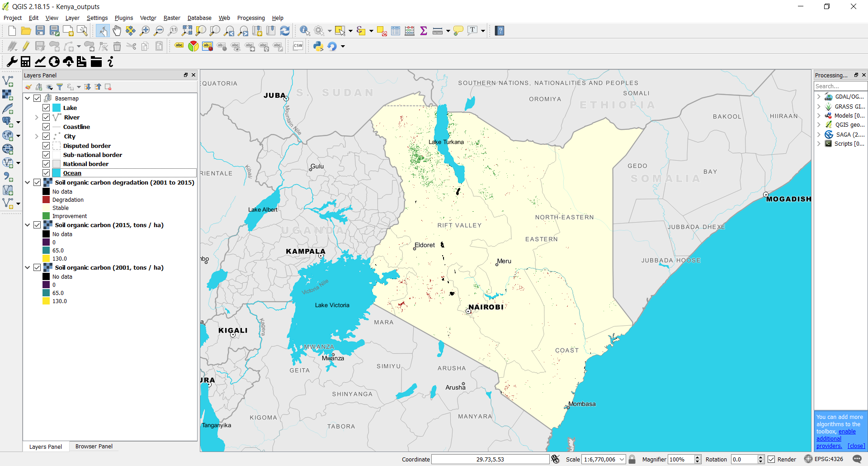
Task: Click the 130.0 yellow swatch under 2015 layer
Action: (x=46, y=258)
